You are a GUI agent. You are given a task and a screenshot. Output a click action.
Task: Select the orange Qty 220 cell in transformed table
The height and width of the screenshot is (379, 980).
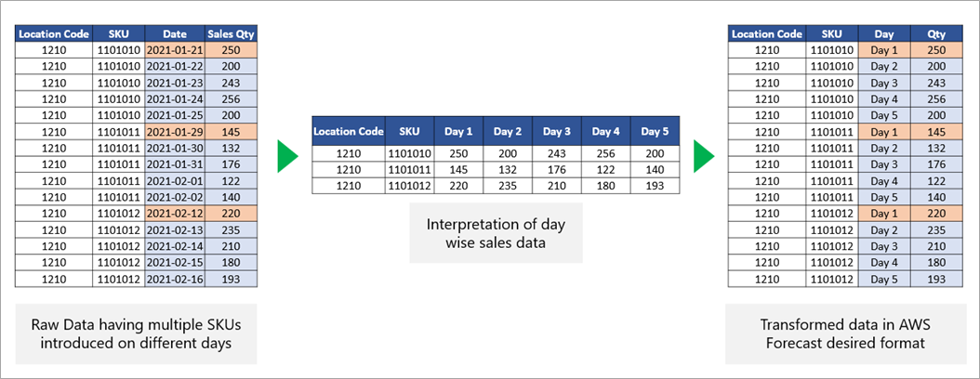click(x=937, y=214)
